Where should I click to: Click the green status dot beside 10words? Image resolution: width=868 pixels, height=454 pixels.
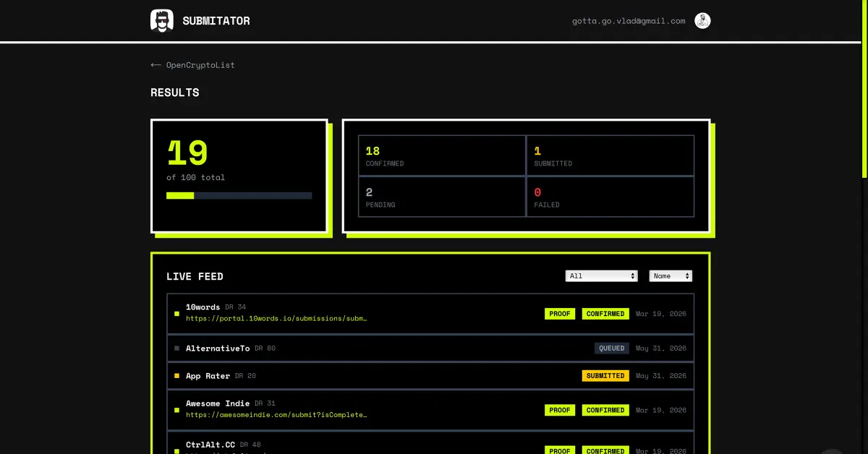[x=176, y=314]
